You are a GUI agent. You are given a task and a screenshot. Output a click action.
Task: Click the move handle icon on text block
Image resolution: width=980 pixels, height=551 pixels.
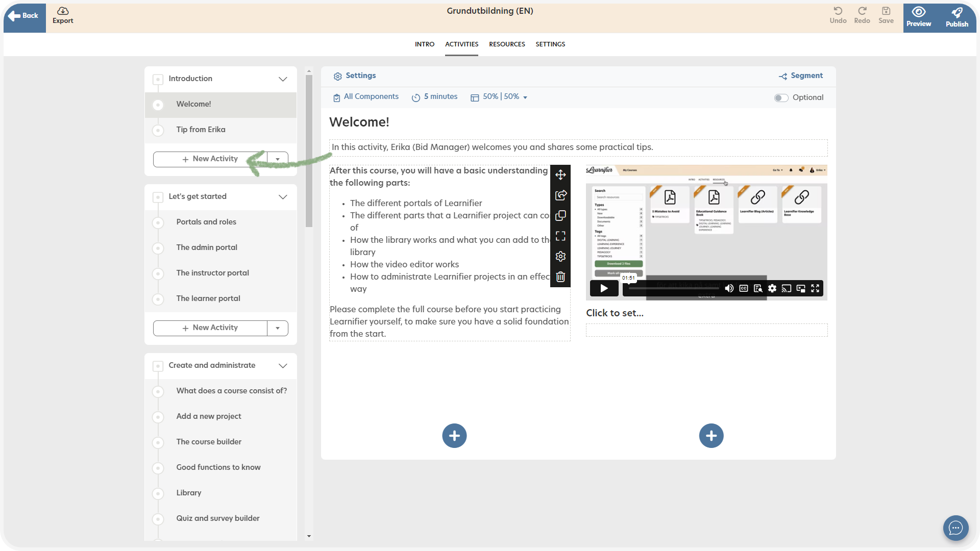560,175
